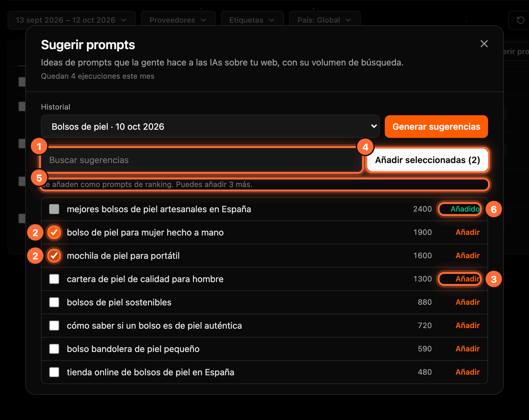Image resolution: width=529 pixels, height=420 pixels.
Task: Click search volume value 1900
Action: coord(422,232)
